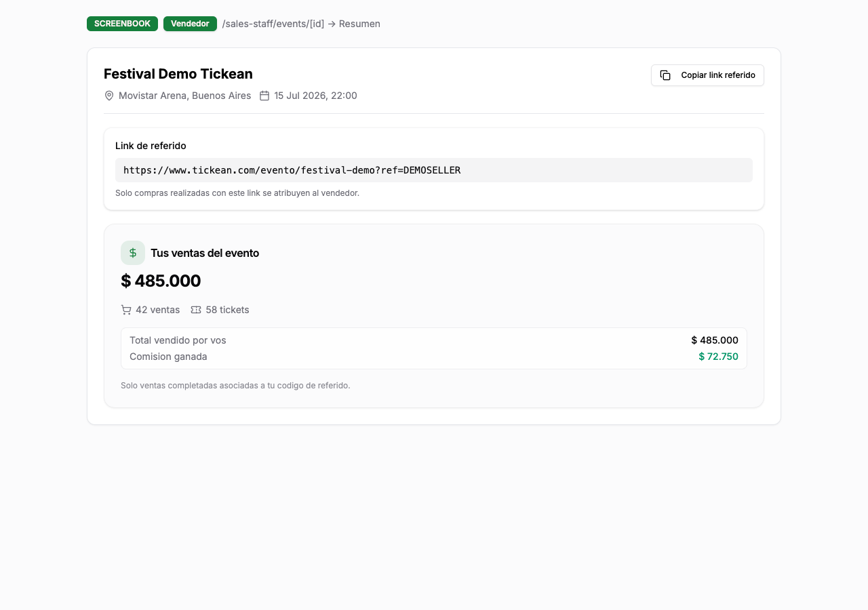Click the Vendedor badge

point(190,24)
